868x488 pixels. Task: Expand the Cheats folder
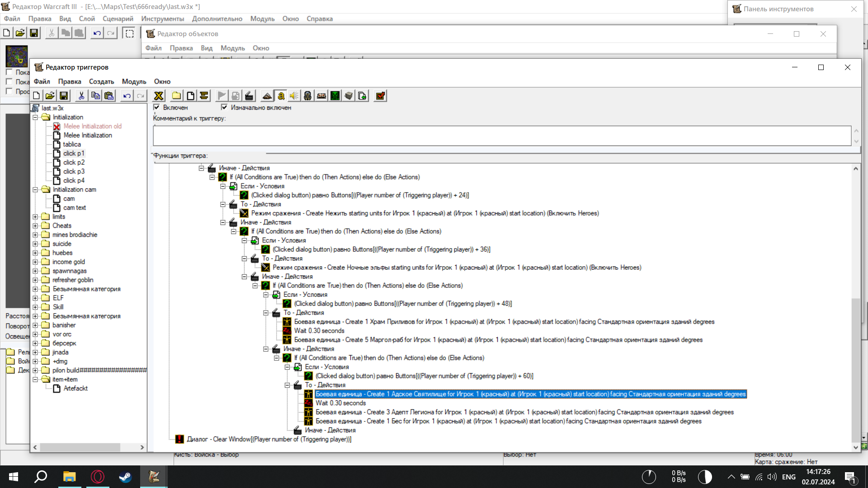pos(35,226)
